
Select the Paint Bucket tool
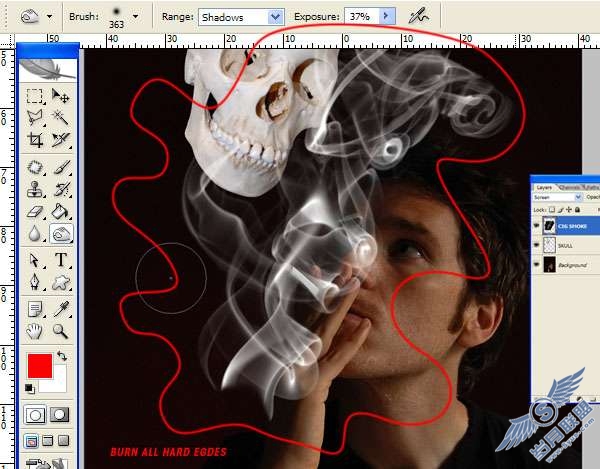(60, 211)
